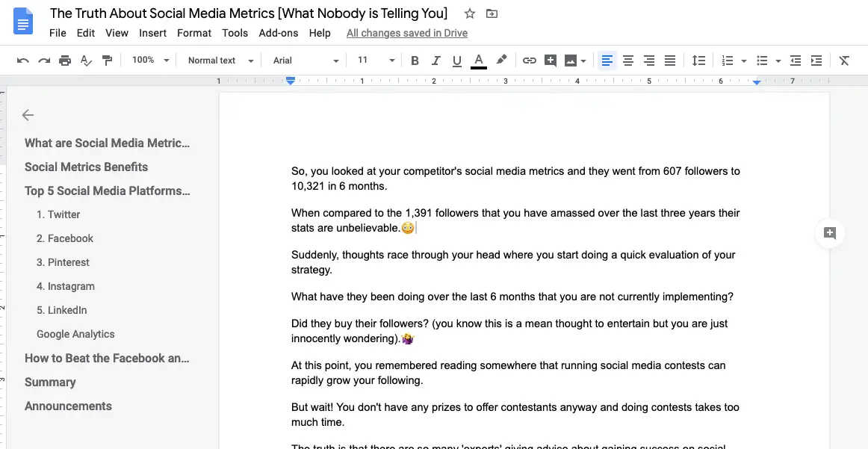Screen dimensions: 868x449
Task: Activate the paint format tool
Action: click(x=107, y=61)
